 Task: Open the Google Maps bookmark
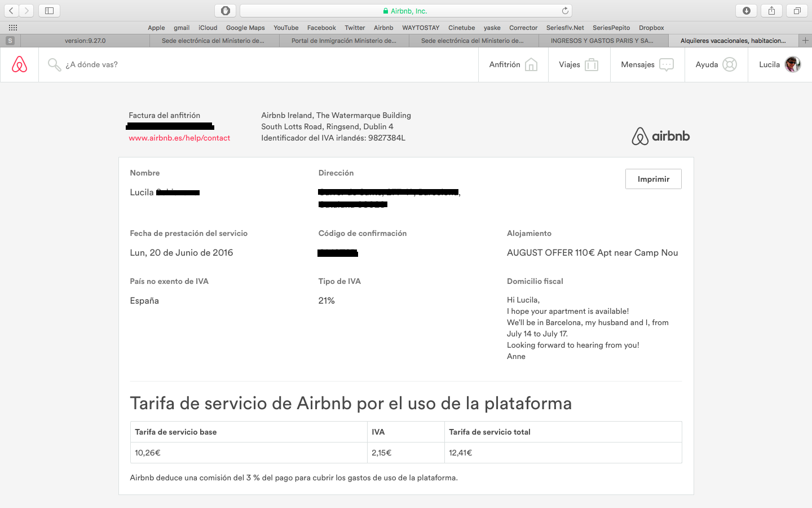[245, 28]
